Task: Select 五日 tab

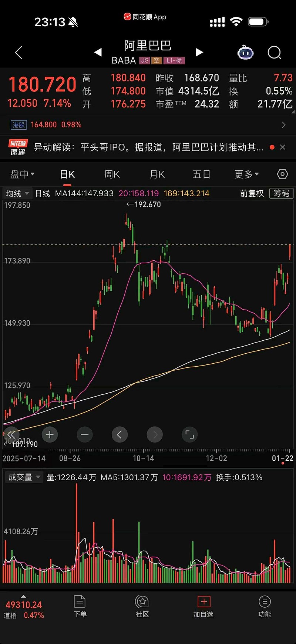Action: click(x=202, y=174)
